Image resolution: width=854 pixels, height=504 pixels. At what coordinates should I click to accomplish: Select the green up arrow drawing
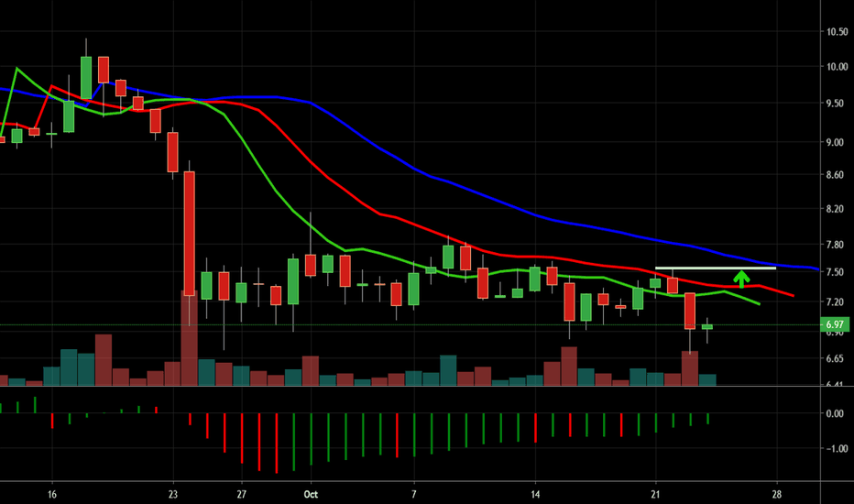coord(741,279)
